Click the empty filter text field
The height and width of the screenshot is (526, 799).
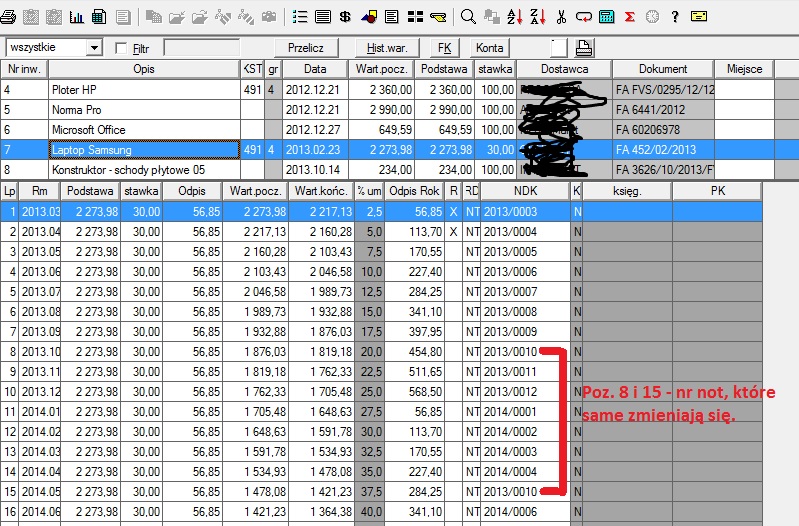(x=201, y=48)
